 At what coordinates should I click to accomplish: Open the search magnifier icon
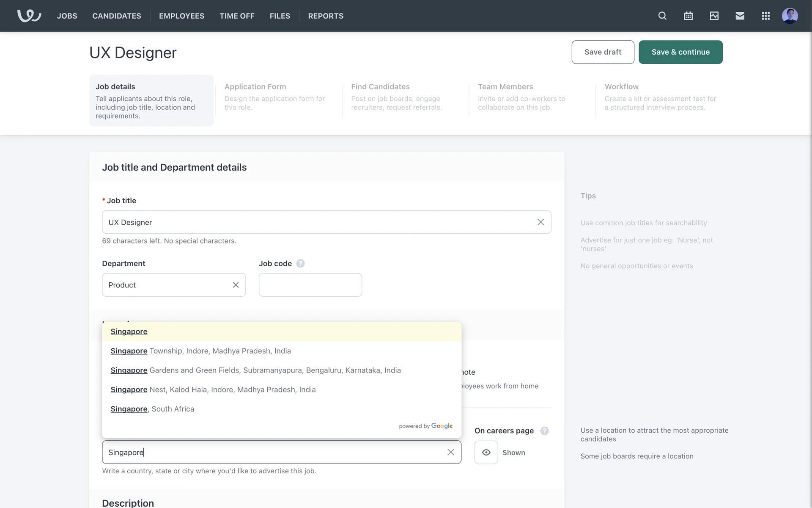(x=662, y=16)
